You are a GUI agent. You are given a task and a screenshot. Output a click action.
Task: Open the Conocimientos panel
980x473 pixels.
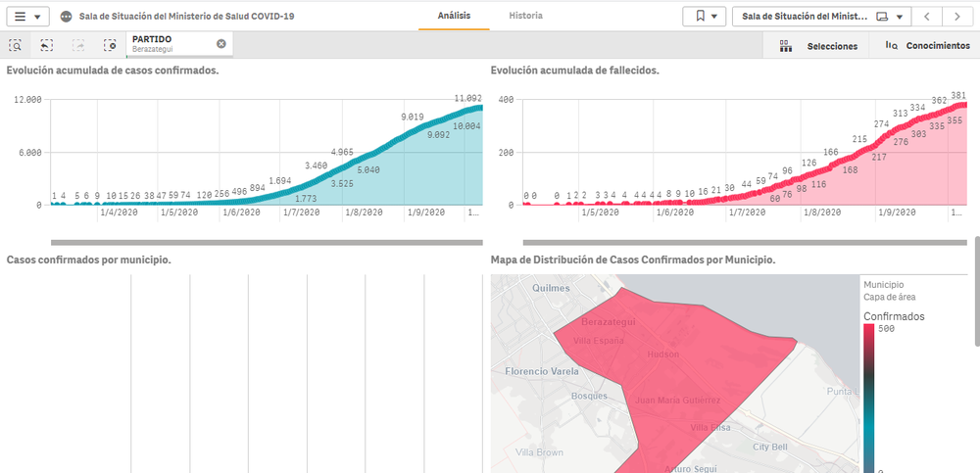tap(927, 46)
